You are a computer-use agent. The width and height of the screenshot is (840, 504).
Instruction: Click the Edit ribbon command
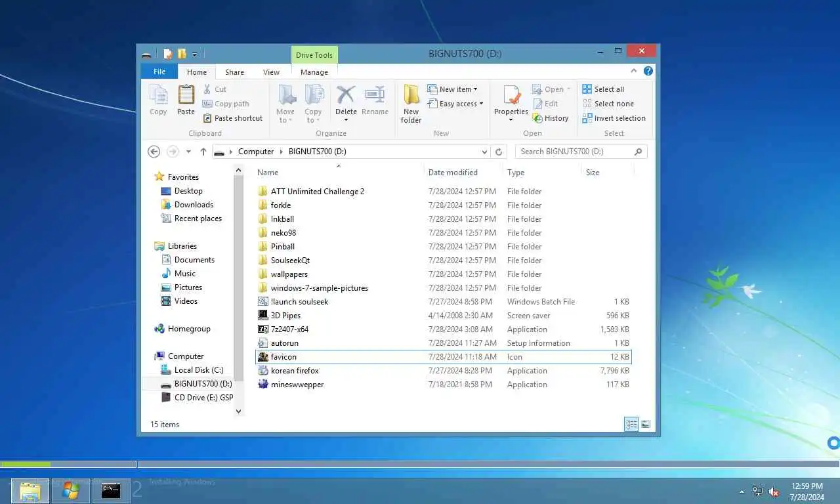(x=545, y=104)
